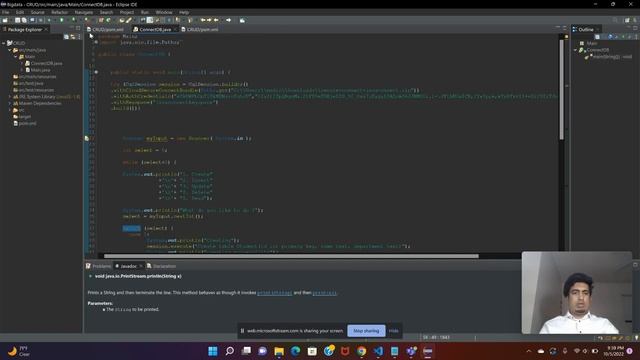Click the Open Perspective icon at top right
The width and height of the screenshot is (640, 360).
coord(627,20)
